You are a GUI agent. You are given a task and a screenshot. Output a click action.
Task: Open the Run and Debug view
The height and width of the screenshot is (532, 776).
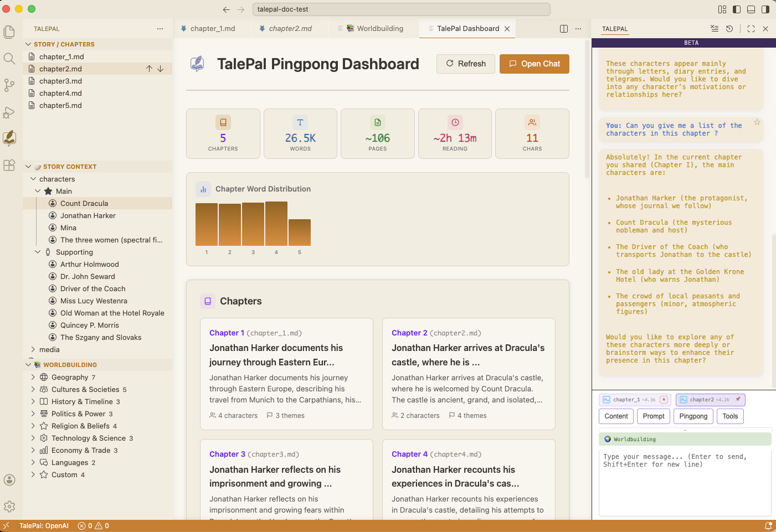pyautogui.click(x=9, y=112)
